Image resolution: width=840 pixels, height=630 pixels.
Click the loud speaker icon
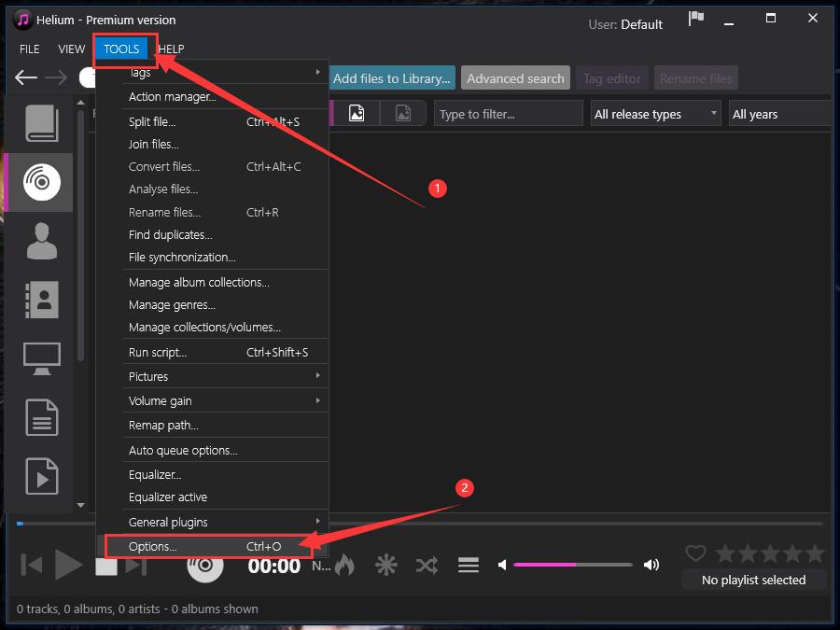point(651,565)
